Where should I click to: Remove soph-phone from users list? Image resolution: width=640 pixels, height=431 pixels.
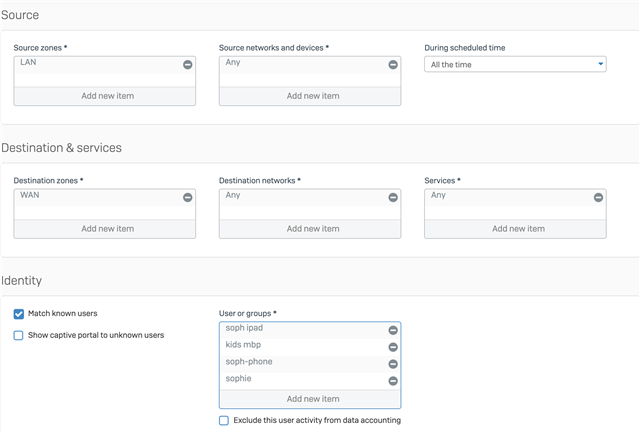pos(393,364)
